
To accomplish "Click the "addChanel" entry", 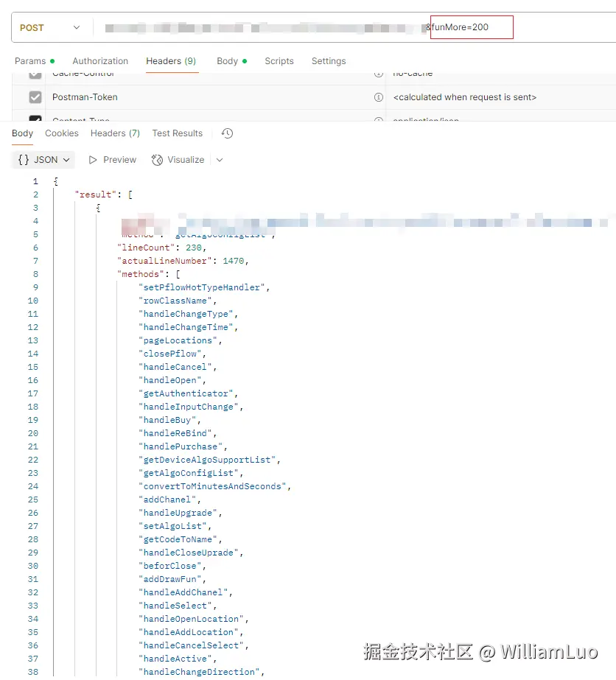I will click(167, 500).
